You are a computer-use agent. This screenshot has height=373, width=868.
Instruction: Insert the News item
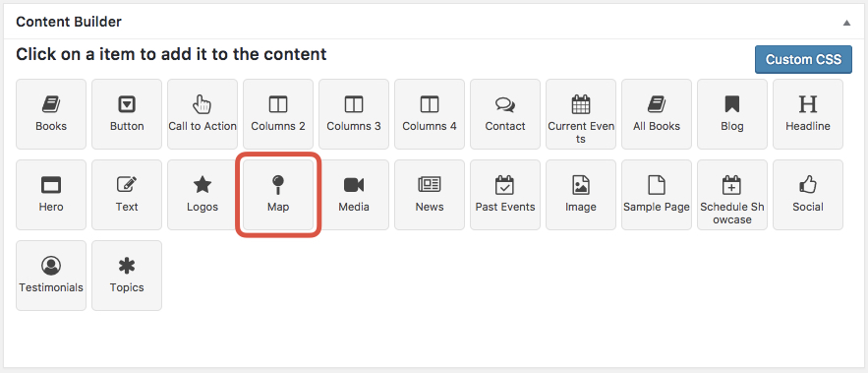[x=430, y=195]
